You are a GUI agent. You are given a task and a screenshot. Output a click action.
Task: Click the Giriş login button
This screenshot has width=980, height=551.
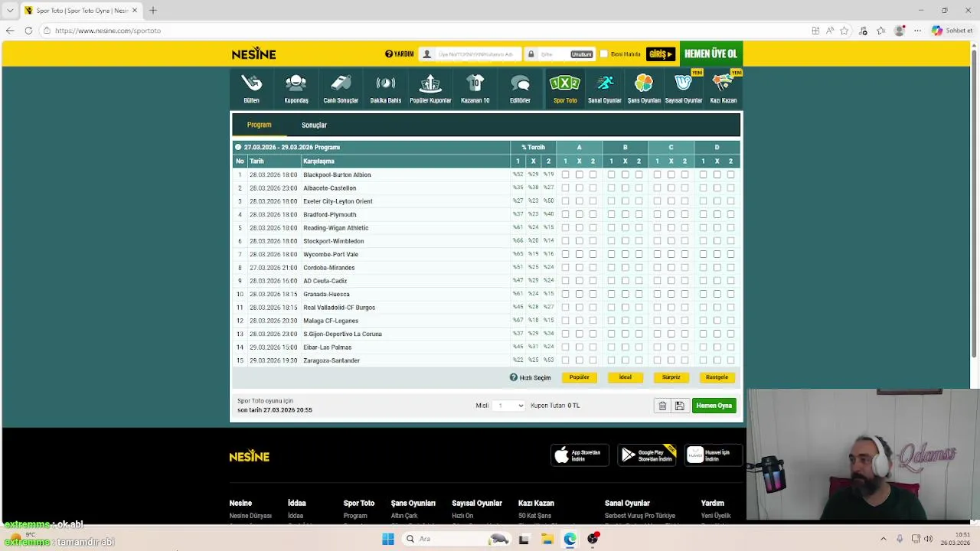[x=661, y=54]
